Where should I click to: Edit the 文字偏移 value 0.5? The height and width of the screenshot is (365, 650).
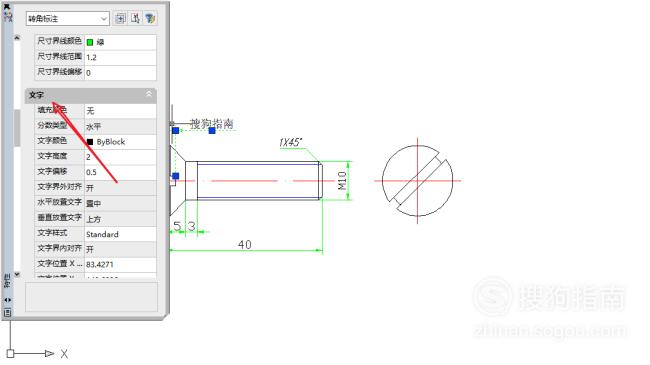click(x=120, y=172)
